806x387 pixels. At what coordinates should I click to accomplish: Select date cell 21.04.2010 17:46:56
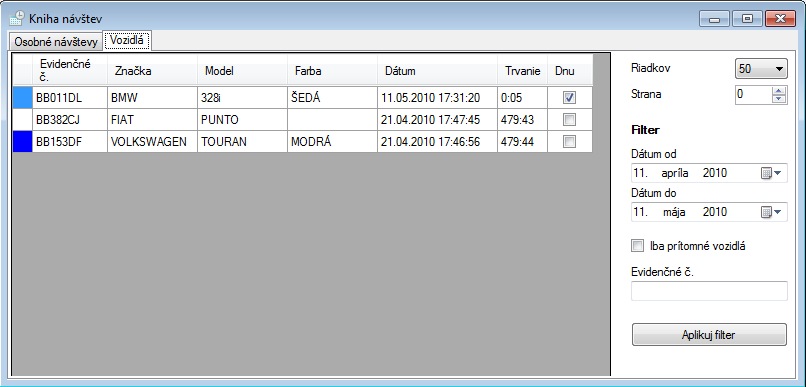point(437,141)
